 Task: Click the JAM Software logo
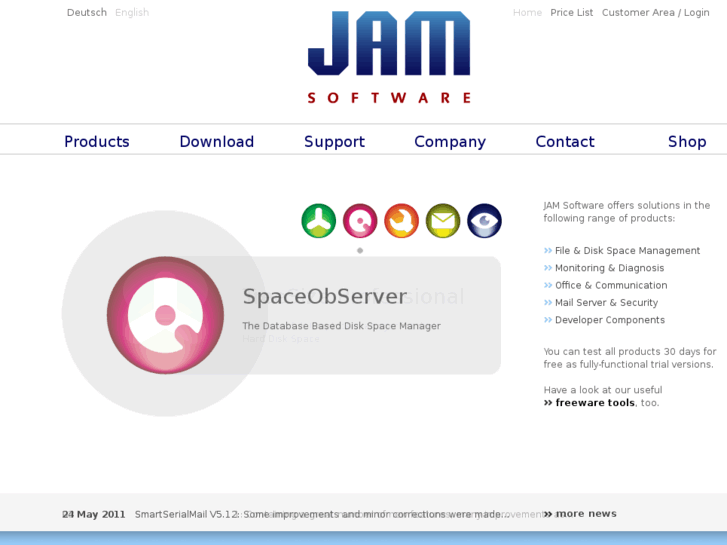point(389,57)
